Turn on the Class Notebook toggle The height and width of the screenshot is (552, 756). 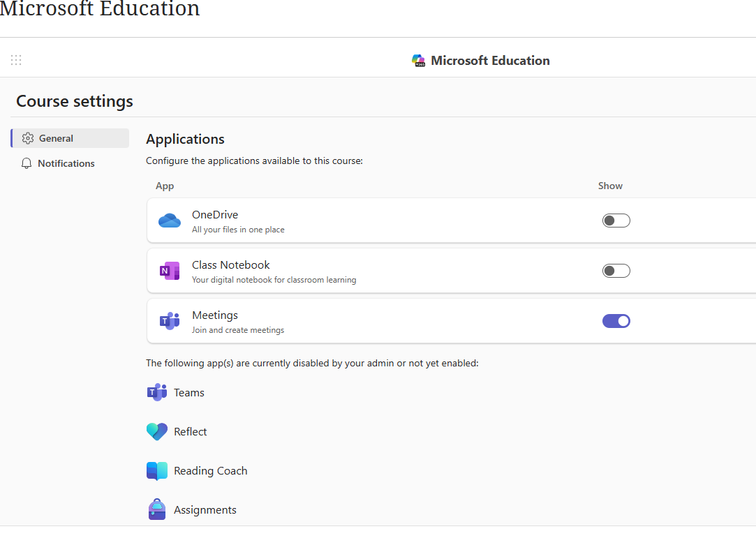pyautogui.click(x=616, y=270)
